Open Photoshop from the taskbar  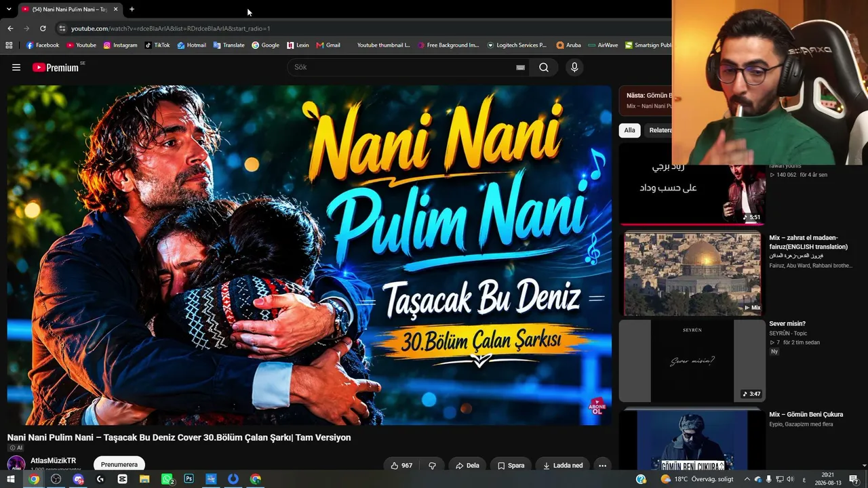pos(189,479)
